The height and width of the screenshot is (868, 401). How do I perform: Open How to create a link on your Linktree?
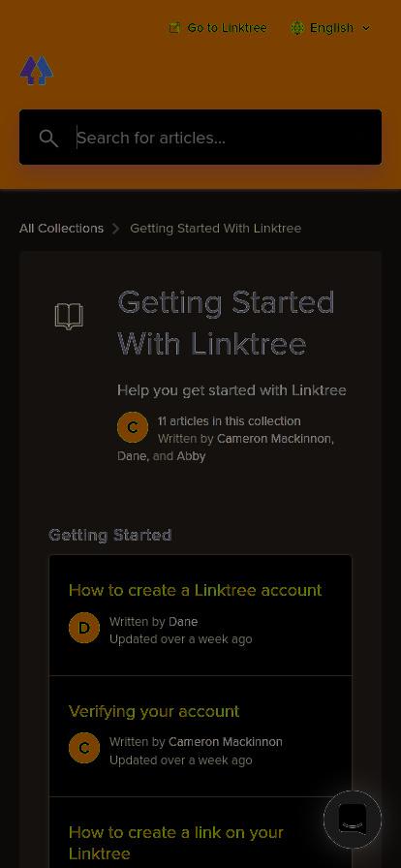click(x=176, y=843)
